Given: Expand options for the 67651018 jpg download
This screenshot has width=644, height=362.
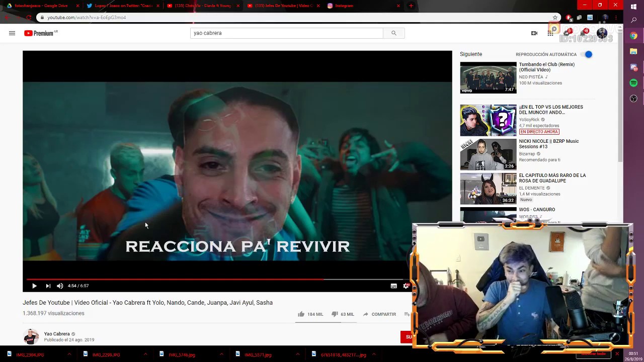Looking at the screenshot, I should (x=373, y=355).
